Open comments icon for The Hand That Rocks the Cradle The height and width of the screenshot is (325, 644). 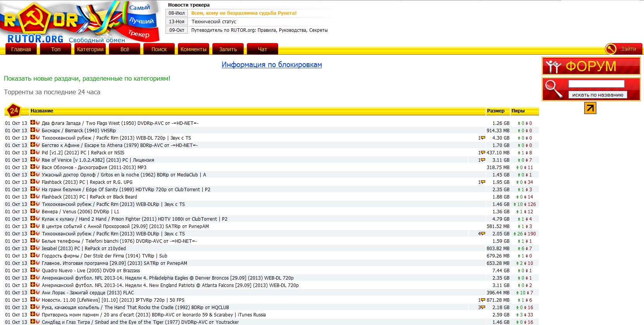[483, 307]
